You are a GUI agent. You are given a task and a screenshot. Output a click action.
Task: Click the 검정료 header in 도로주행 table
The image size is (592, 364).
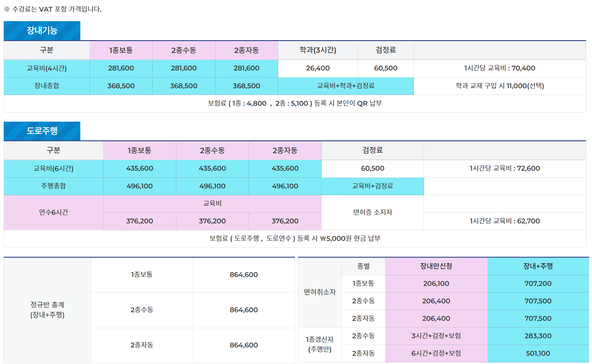[x=372, y=150]
